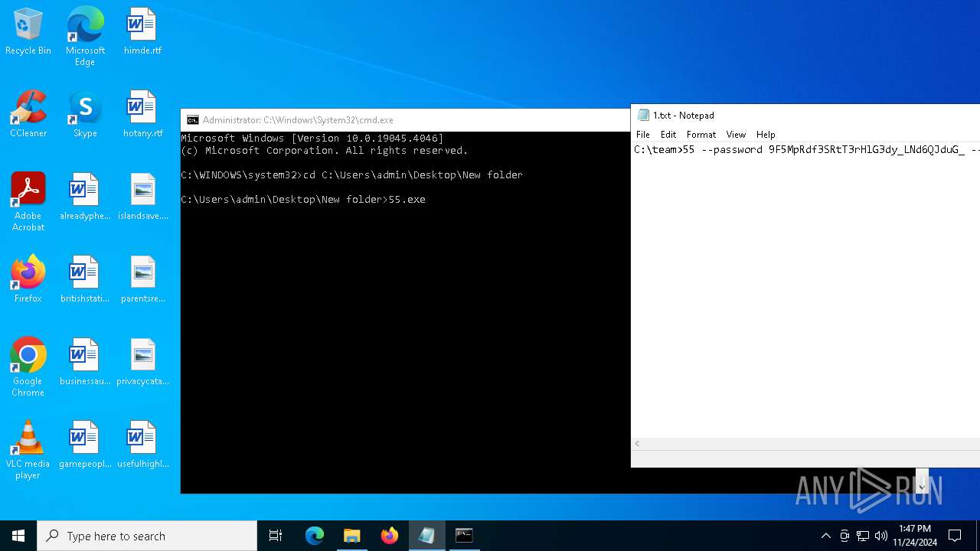Select gamepeopl... Word document icon
The image size is (980, 551).
click(85, 445)
